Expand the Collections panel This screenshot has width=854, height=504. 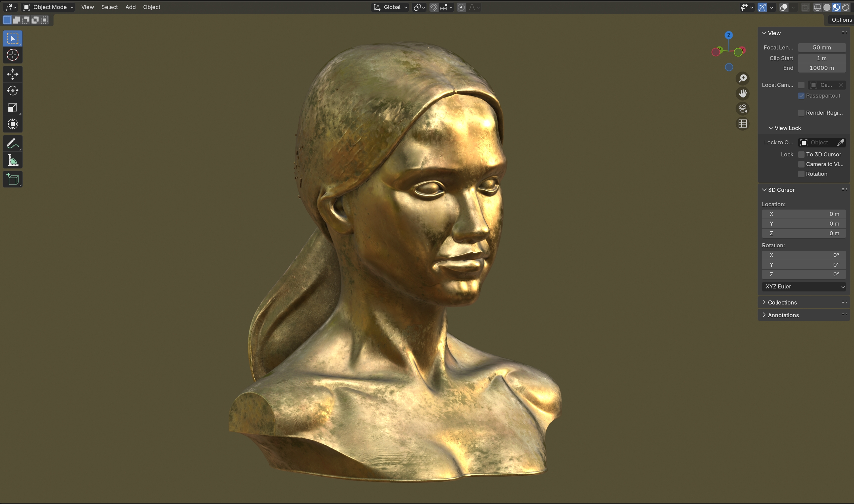point(782,302)
